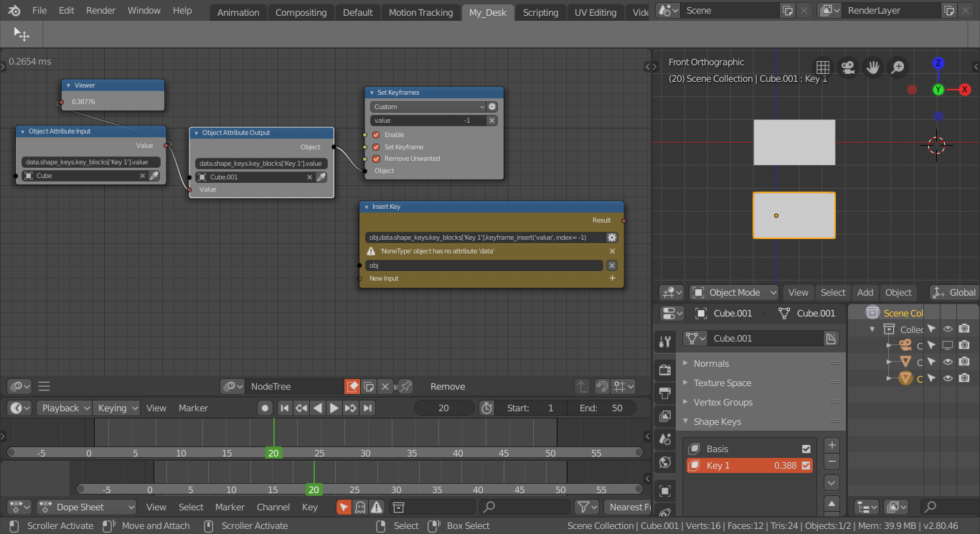
Task: Switch to the Scripting workspace tab
Action: [540, 12]
